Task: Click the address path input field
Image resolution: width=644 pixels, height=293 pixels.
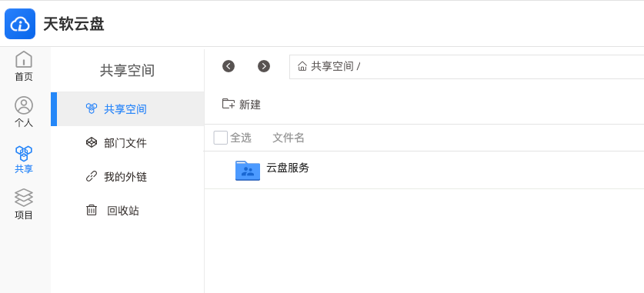Action: click(x=466, y=66)
